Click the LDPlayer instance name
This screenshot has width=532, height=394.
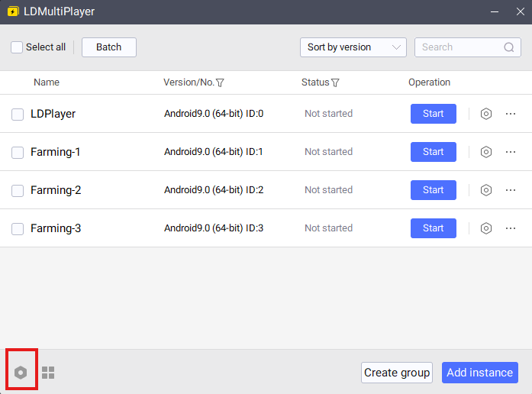tap(53, 114)
